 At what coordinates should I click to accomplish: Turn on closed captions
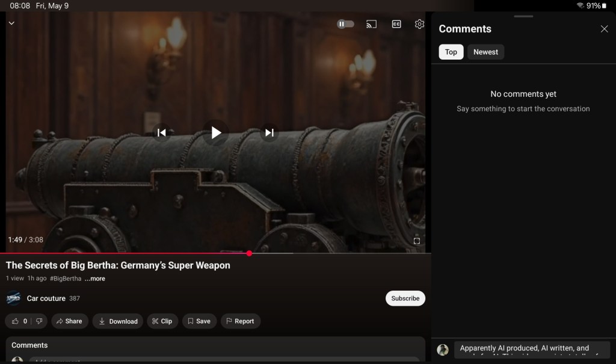[x=396, y=24]
